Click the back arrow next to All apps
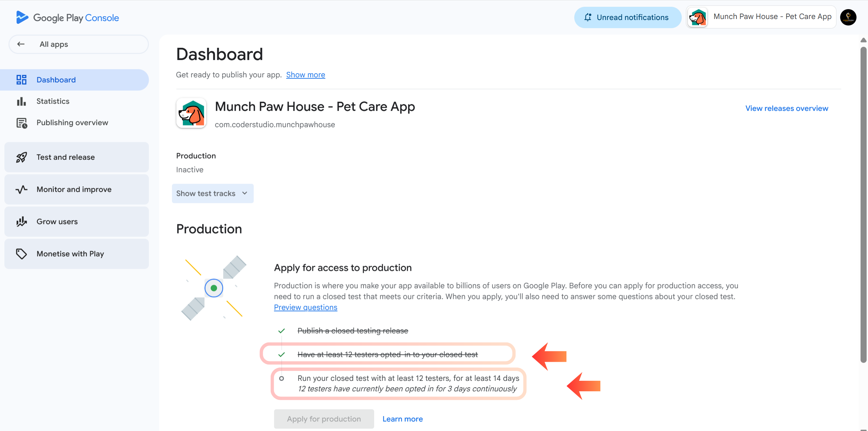The image size is (868, 431). pyautogui.click(x=21, y=44)
